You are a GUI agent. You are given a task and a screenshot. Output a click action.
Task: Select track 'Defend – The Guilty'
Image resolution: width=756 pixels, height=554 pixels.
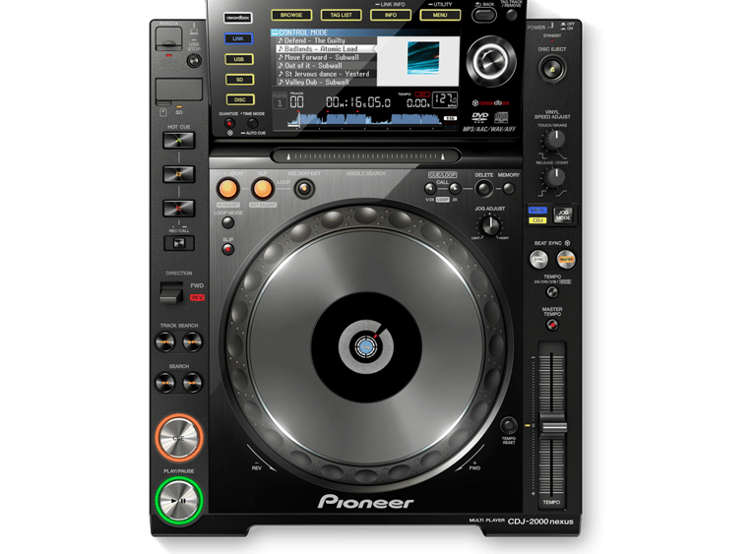326,40
